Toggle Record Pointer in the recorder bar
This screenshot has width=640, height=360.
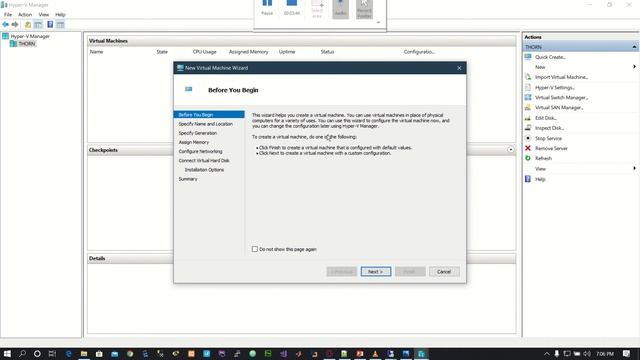(x=364, y=8)
